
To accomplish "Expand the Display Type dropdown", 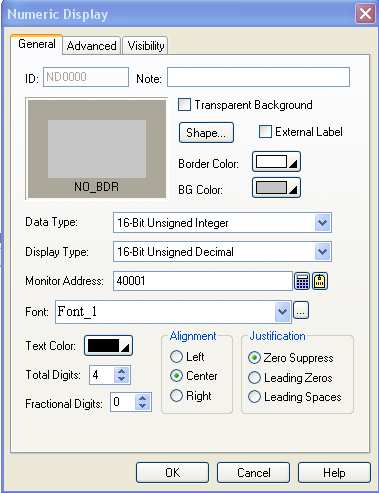I will [x=322, y=251].
